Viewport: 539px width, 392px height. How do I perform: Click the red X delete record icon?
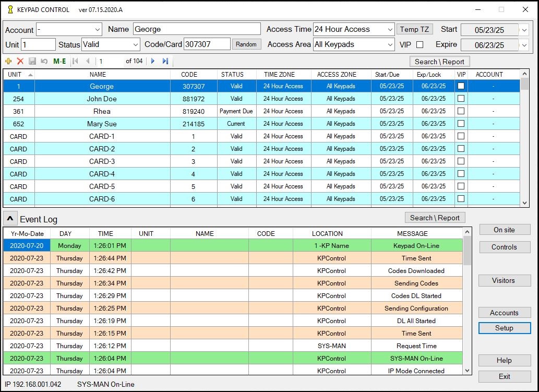pyautogui.click(x=20, y=61)
